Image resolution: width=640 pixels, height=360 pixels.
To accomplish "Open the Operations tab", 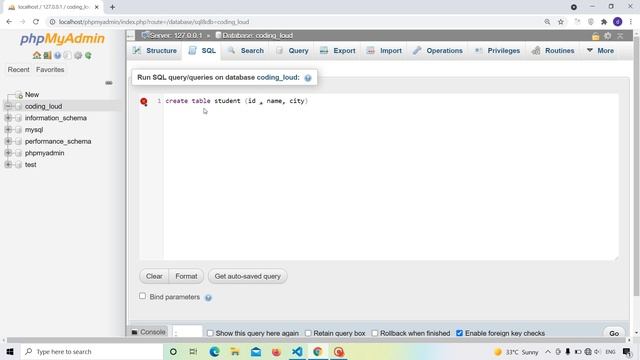I will click(438, 51).
